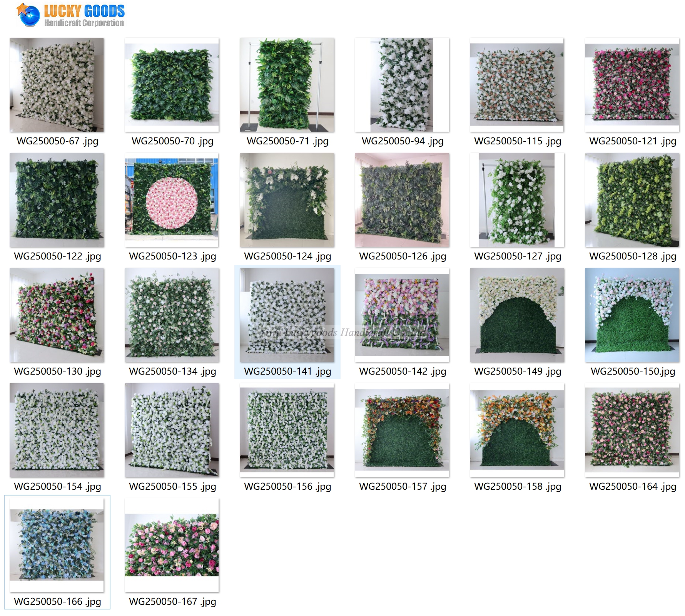Open the tall greenery panel WG250050-71 on stand
This screenshot has height=616, width=685.
286,85
